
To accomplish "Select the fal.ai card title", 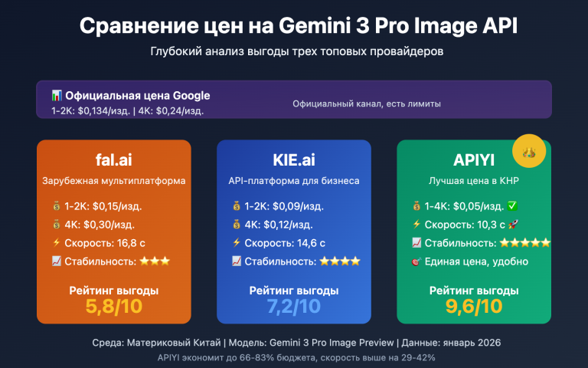I will pos(113,159).
